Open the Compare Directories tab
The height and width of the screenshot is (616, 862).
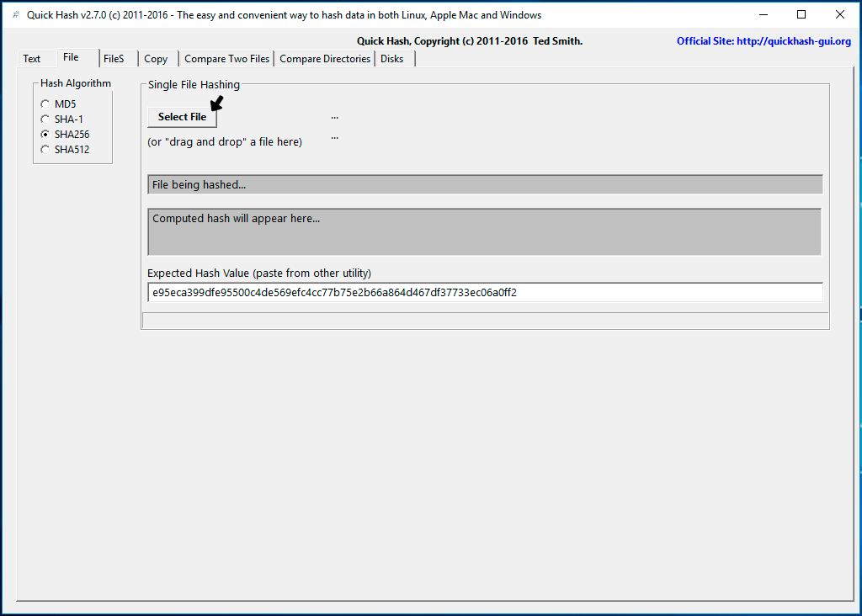click(325, 59)
